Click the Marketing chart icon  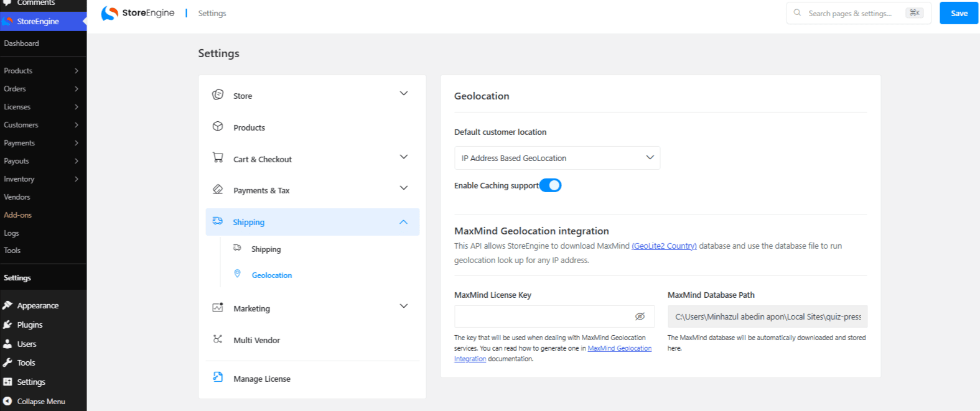pos(218,307)
